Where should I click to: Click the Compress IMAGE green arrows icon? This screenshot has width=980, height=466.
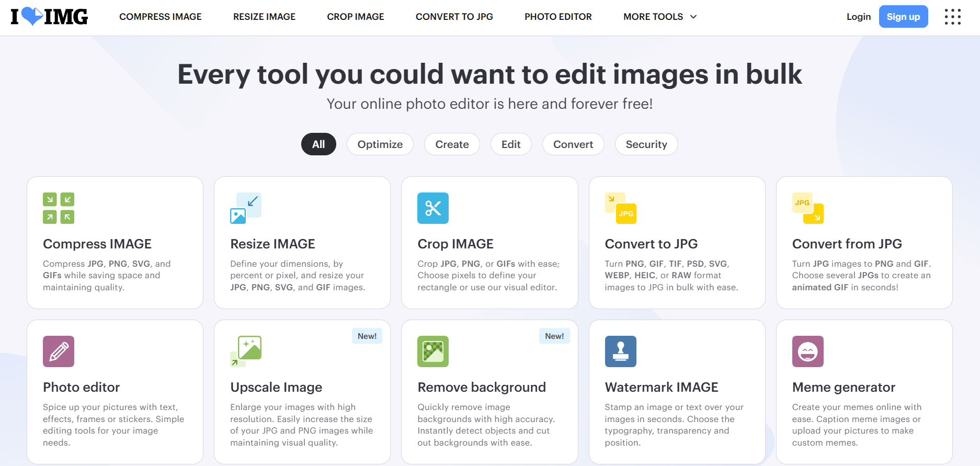(59, 208)
